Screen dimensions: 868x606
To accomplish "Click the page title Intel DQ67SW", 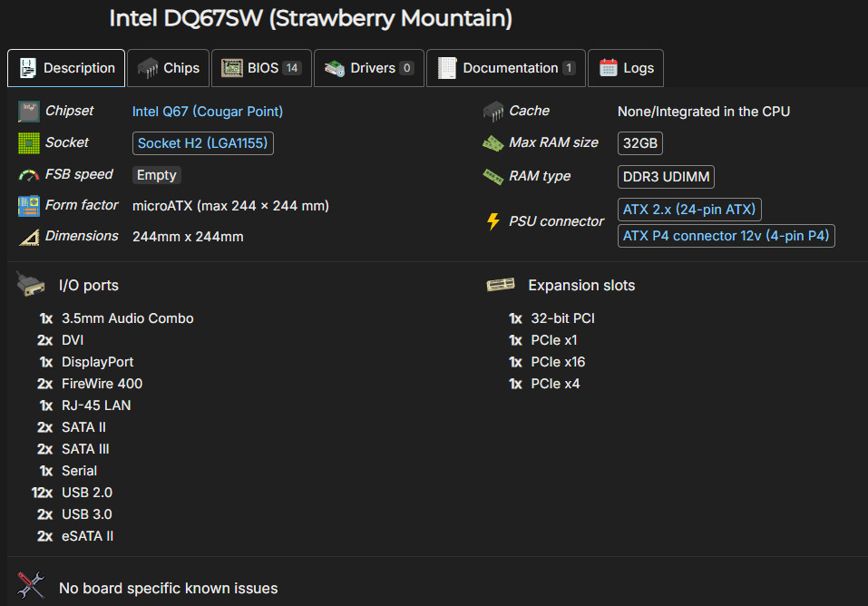I will tap(310, 18).
